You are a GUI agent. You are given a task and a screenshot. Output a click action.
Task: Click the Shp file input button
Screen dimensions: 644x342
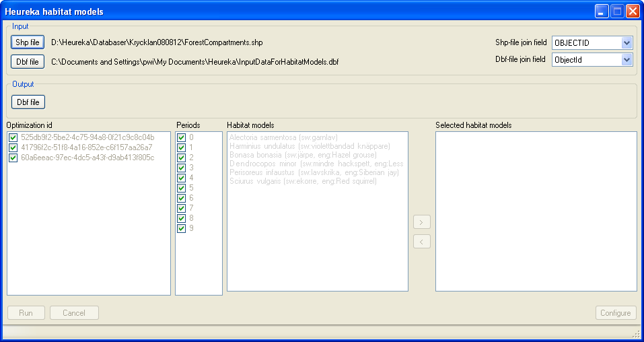click(x=28, y=42)
